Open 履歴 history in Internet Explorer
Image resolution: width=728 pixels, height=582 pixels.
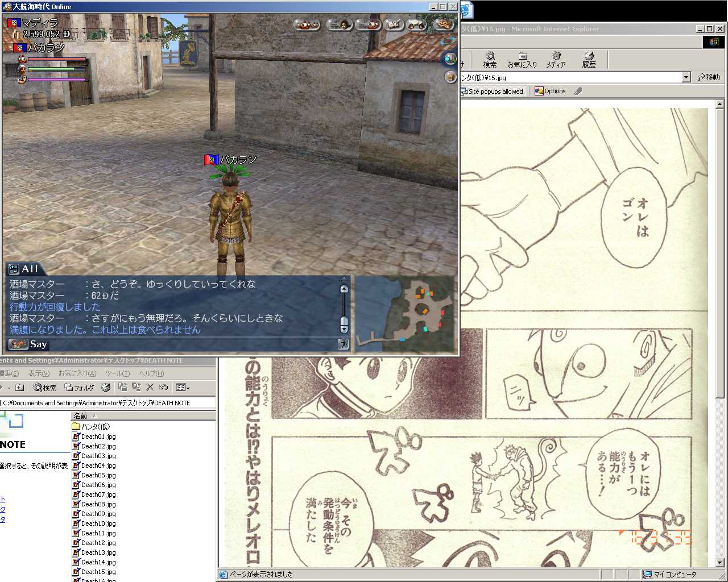click(x=589, y=60)
